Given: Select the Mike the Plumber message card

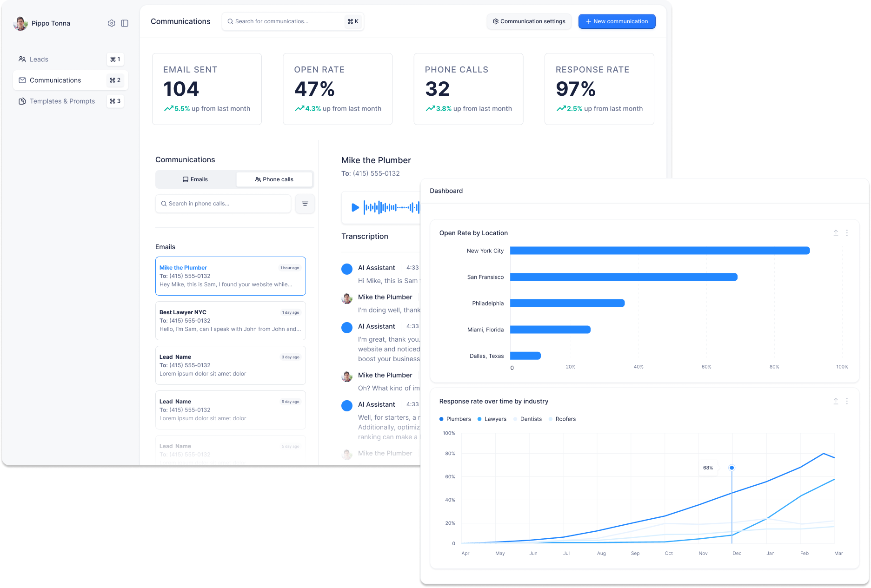Looking at the screenshot, I should tap(231, 276).
